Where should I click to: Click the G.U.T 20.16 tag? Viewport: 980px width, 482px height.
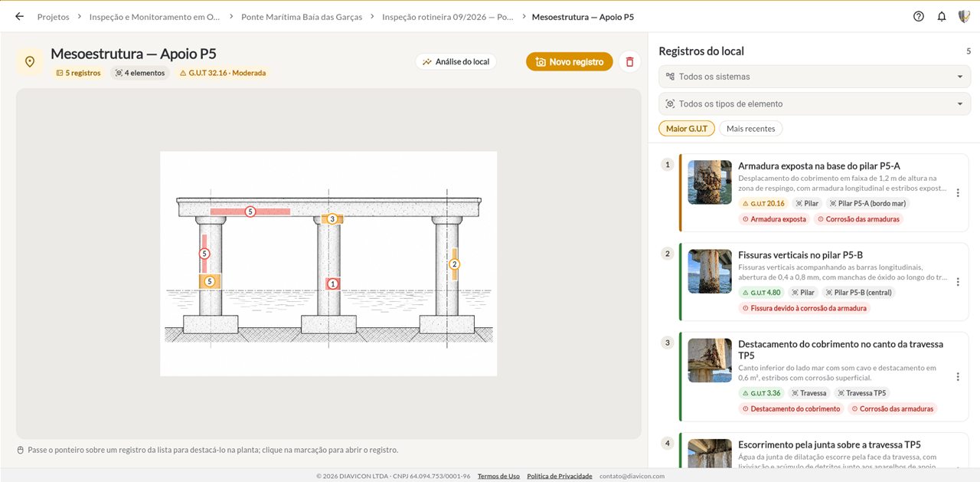[764, 203]
